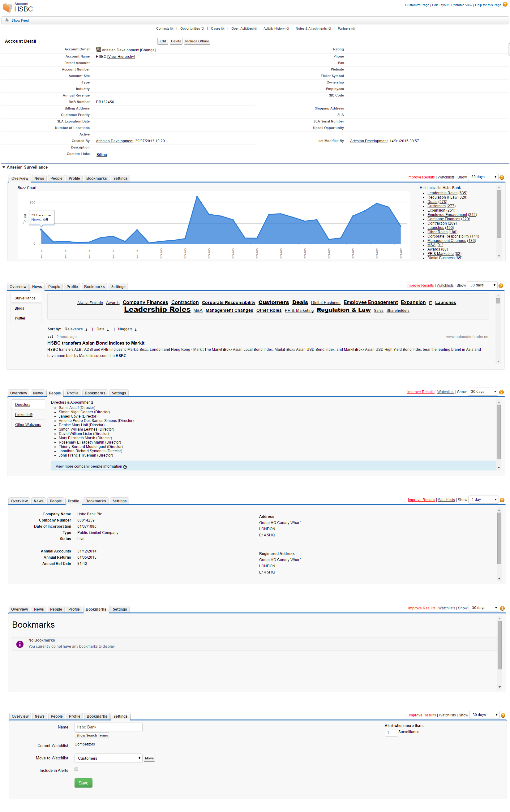Switch to Bookmarks tab above the Buzz Chart

(x=96, y=178)
